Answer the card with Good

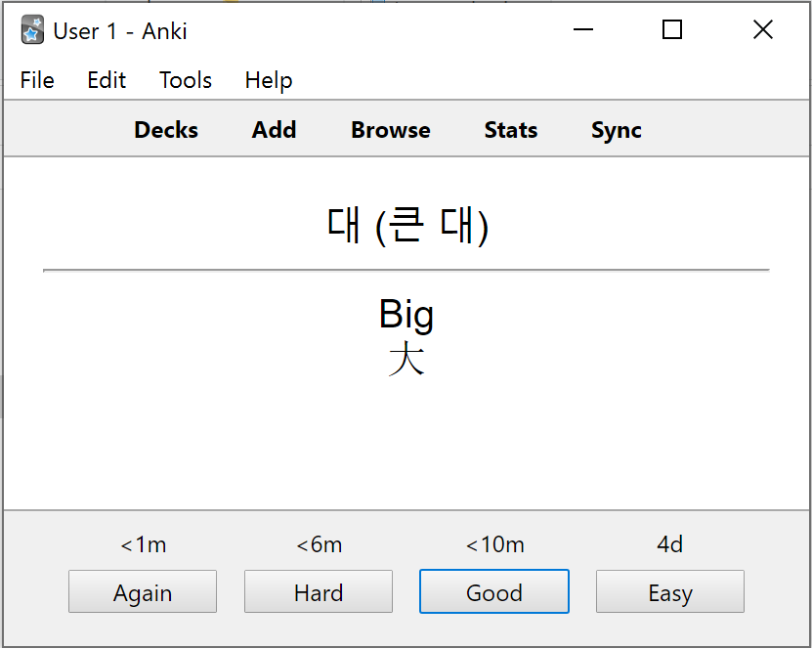pos(494,591)
